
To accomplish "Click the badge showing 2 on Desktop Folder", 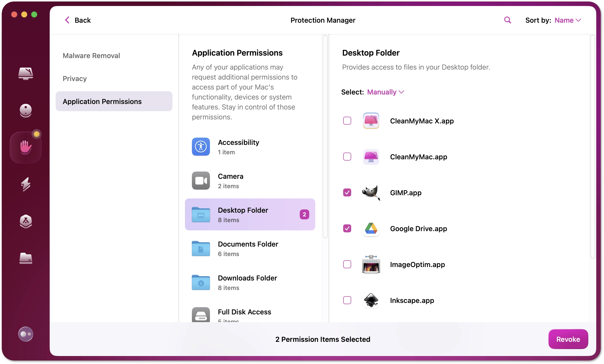I will pos(304,214).
